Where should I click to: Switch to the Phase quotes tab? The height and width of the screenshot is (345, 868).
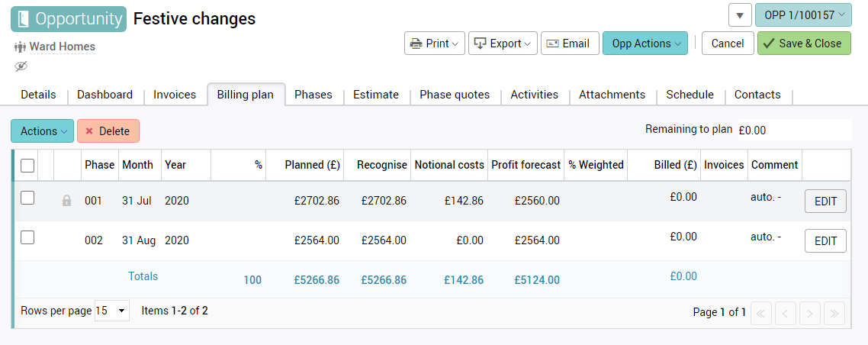click(455, 95)
